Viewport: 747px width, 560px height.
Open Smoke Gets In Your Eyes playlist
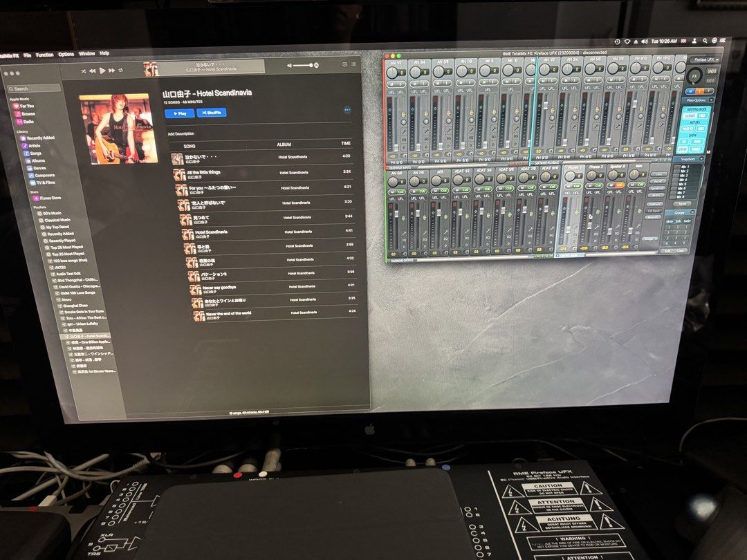pyautogui.click(x=80, y=311)
